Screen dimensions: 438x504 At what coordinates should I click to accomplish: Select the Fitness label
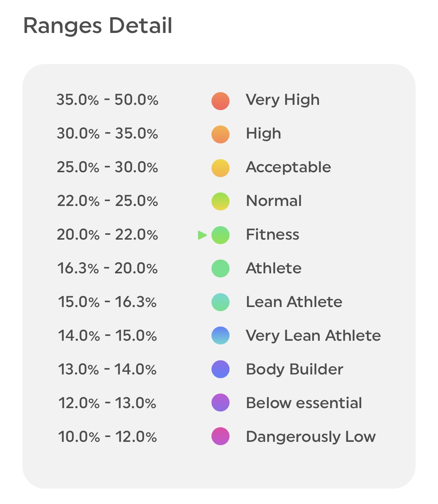272,235
